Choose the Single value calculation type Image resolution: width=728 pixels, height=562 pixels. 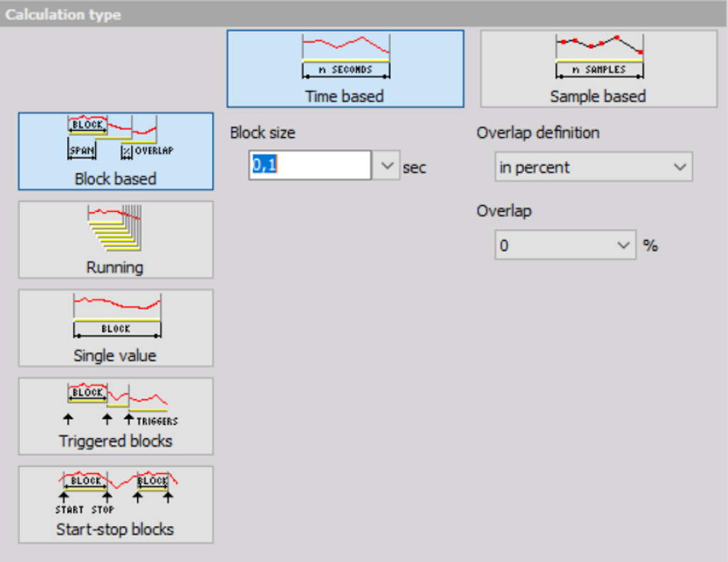tap(116, 328)
